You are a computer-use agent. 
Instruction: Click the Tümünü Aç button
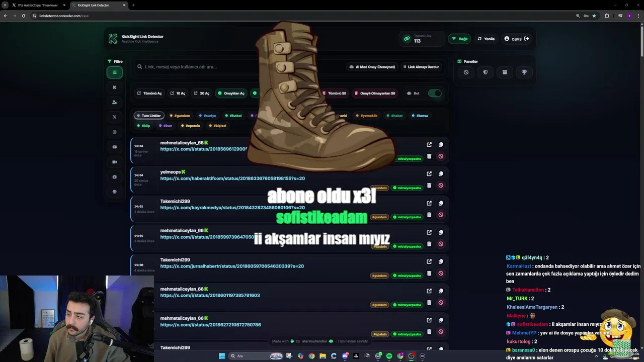pos(149,93)
